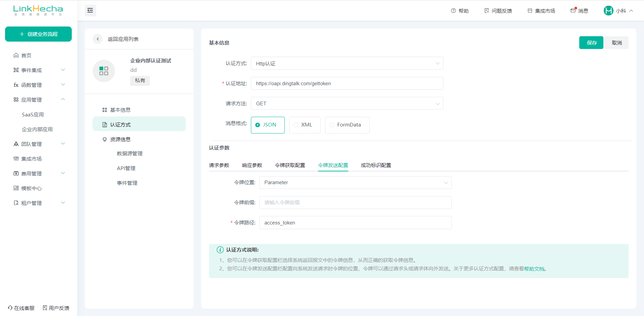
Task: Click the 首页 home icon
Action: (16, 55)
